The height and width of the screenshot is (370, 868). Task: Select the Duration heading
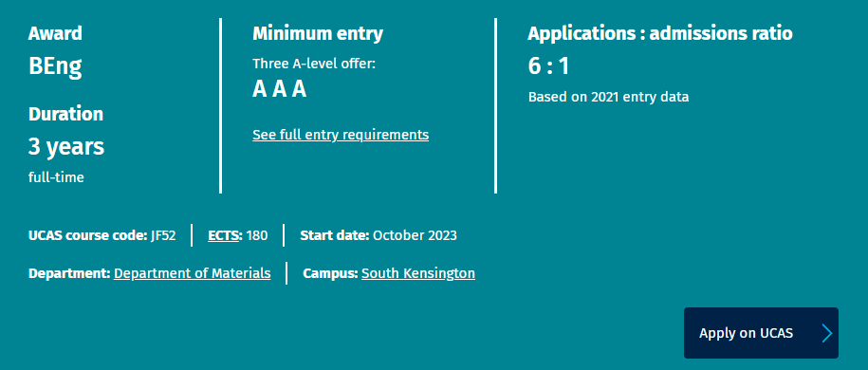click(x=65, y=114)
